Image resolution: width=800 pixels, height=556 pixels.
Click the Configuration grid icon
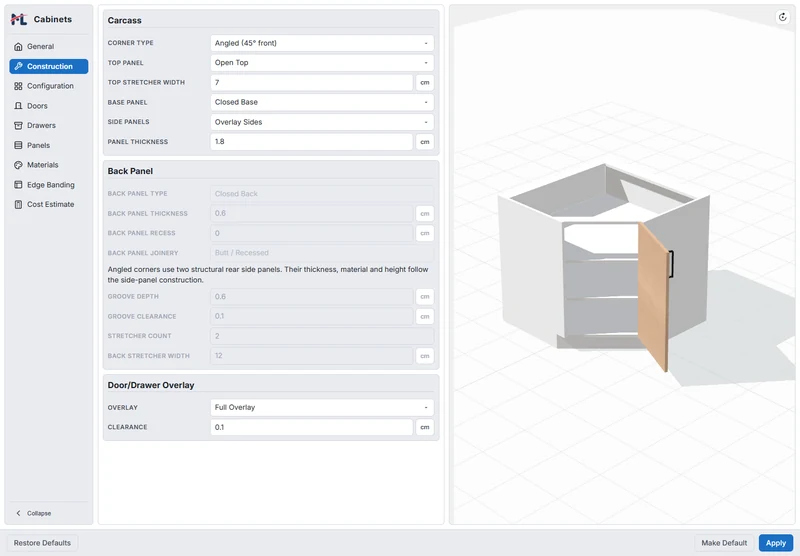pos(18,86)
